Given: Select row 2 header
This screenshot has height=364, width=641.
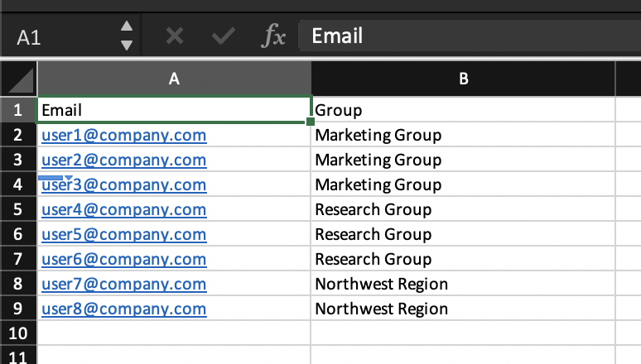Looking at the screenshot, I should pyautogui.click(x=18, y=135).
